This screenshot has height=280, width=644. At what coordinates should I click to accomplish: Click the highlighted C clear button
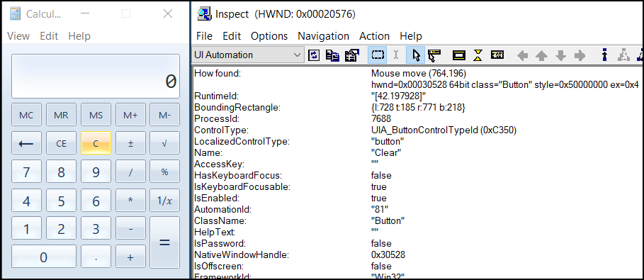click(96, 143)
